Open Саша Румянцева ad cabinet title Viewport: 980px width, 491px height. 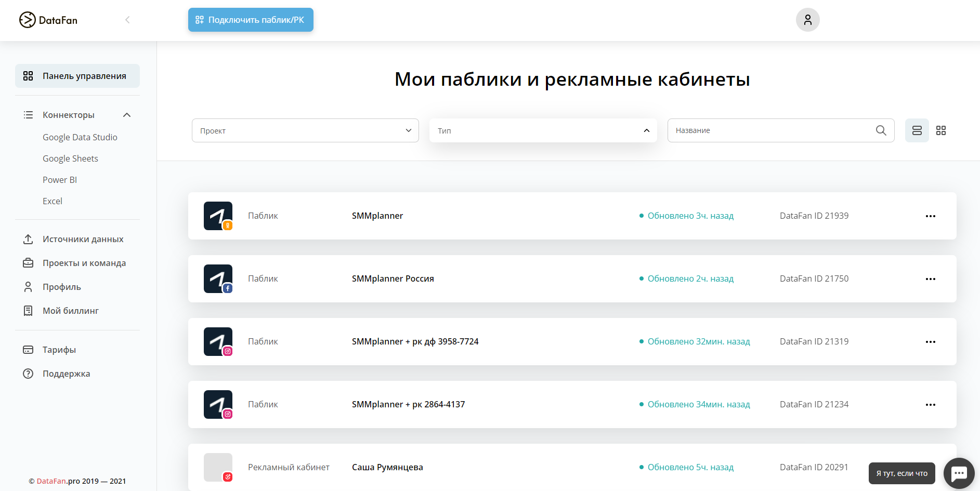click(387, 467)
